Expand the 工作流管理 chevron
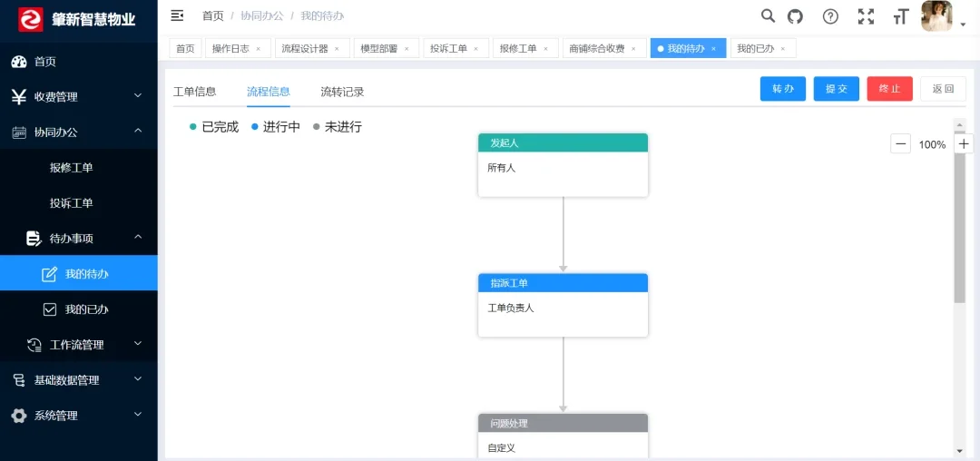The width and height of the screenshot is (980, 461). coord(138,343)
